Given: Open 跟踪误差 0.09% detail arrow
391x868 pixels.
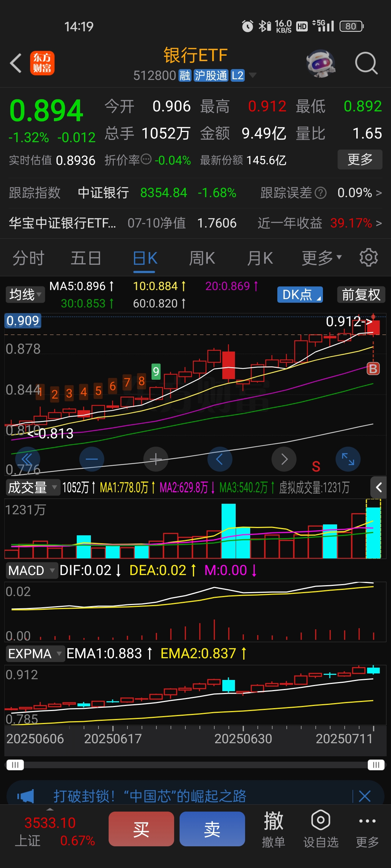Looking at the screenshot, I should point(379,193).
